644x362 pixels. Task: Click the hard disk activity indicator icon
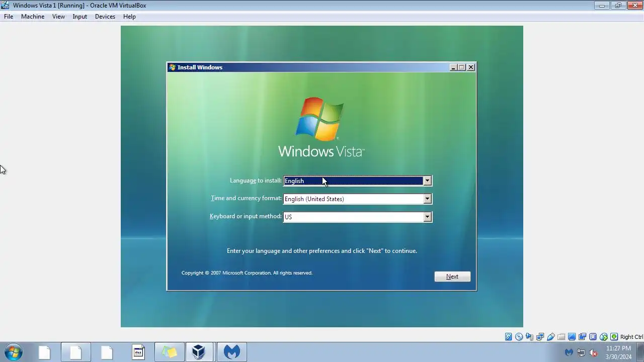(508, 337)
